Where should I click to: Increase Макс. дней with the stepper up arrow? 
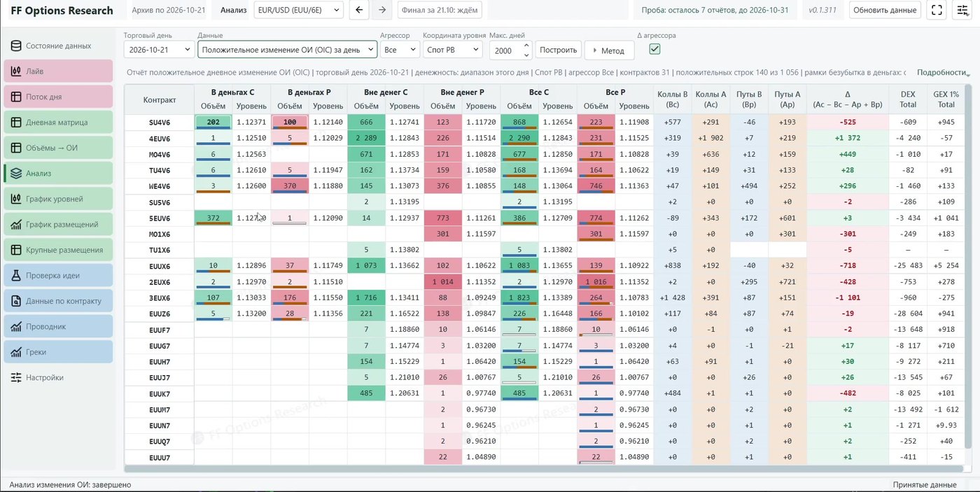pyautogui.click(x=526, y=46)
